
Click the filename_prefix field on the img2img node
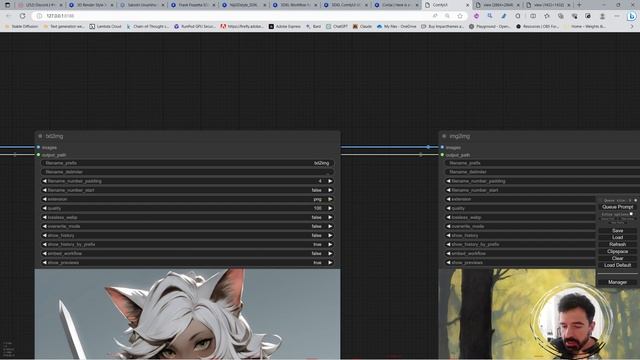point(542,163)
